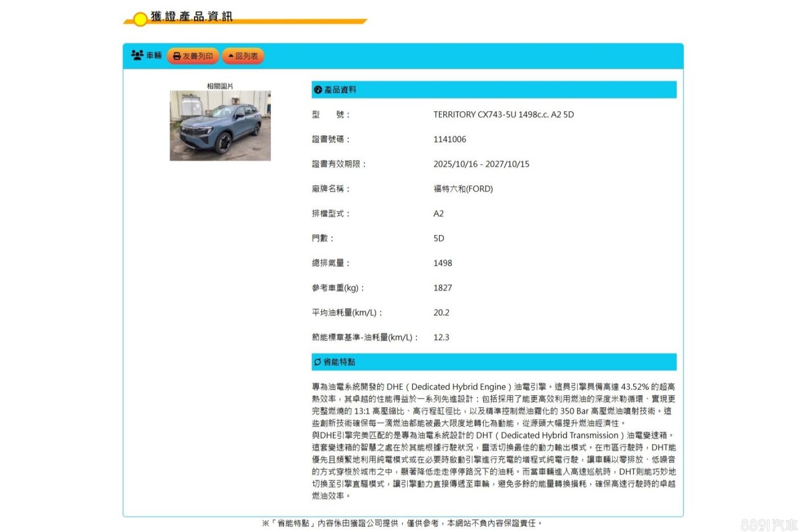Return to list with 回列表 button
Screen dimensions: 798x532
tap(243, 56)
